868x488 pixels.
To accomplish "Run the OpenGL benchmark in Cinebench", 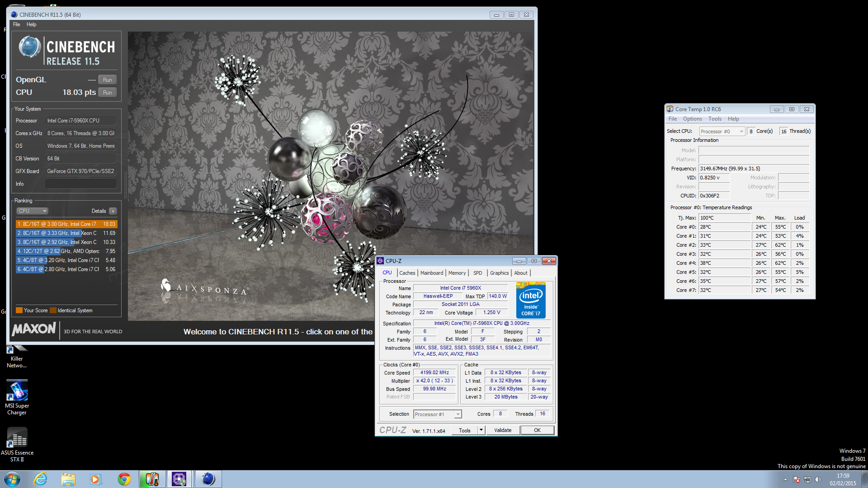I will point(107,80).
